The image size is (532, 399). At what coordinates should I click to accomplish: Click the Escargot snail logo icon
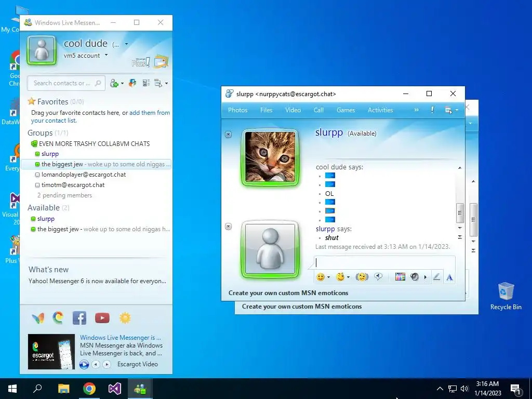58,318
